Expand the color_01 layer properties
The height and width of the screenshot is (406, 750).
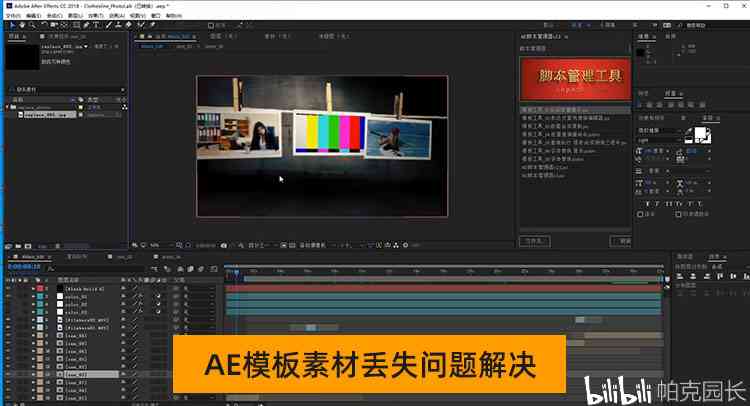[x=33, y=296]
